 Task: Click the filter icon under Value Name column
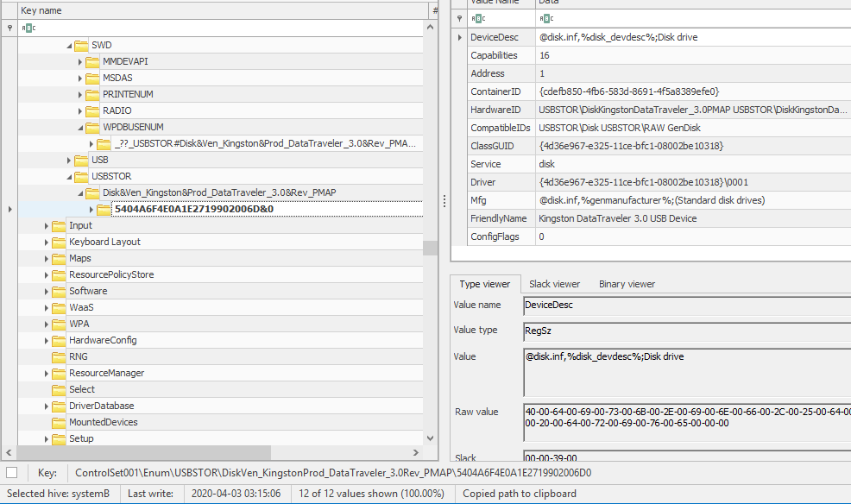coord(476,18)
